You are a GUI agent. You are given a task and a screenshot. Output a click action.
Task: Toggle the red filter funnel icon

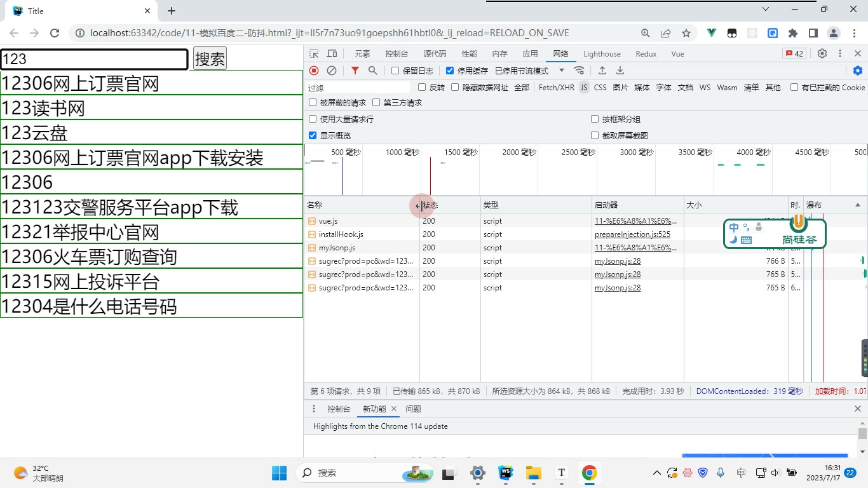[x=355, y=71]
